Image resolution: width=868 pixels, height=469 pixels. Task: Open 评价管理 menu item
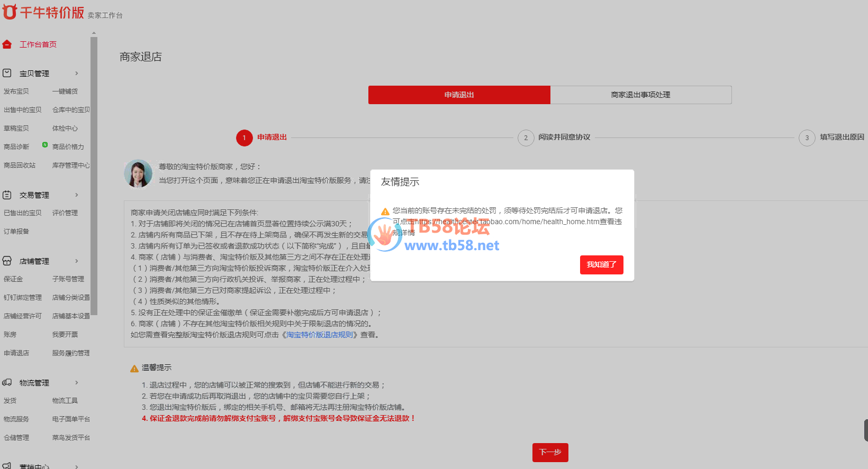click(x=65, y=213)
